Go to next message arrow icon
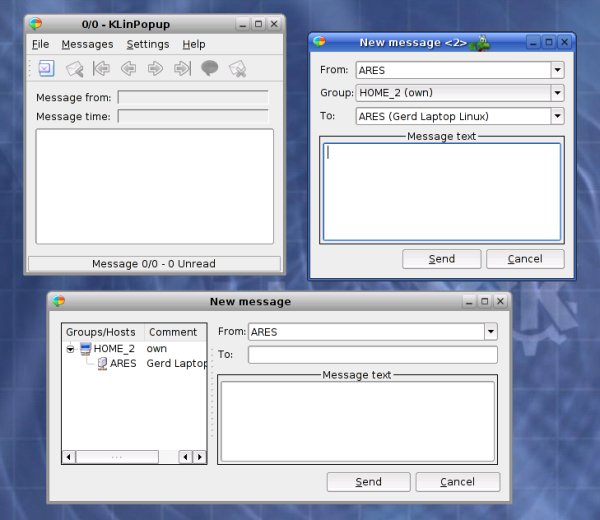 [155, 69]
